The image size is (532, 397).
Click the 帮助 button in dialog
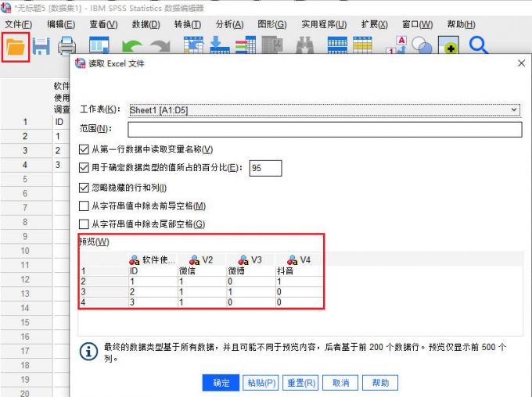380,383
